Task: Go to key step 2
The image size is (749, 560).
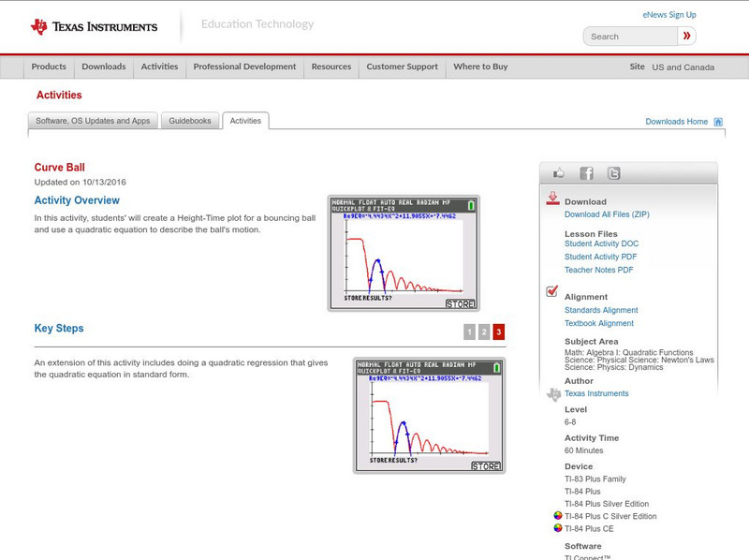Action: (x=484, y=332)
